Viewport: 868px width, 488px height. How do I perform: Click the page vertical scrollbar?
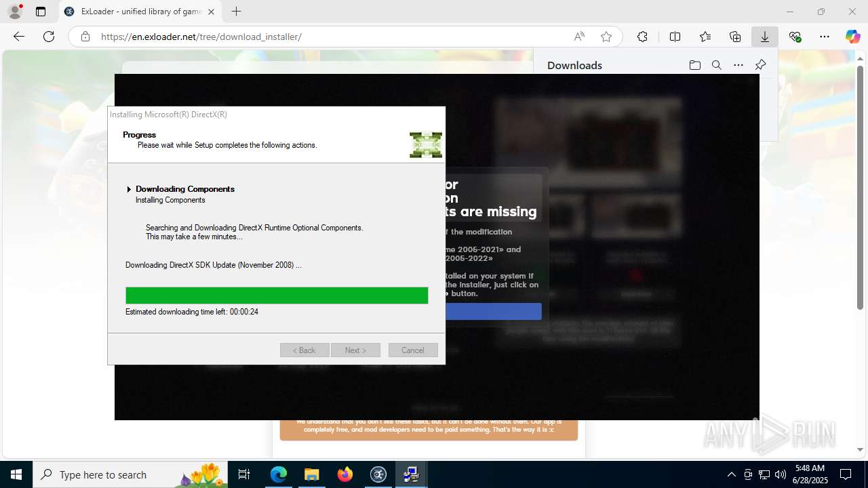tap(861, 187)
